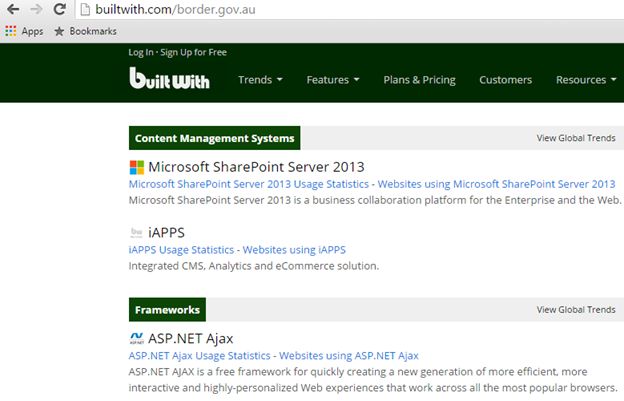Click the Microsoft SharePoint Server 2013 heading

256,167
